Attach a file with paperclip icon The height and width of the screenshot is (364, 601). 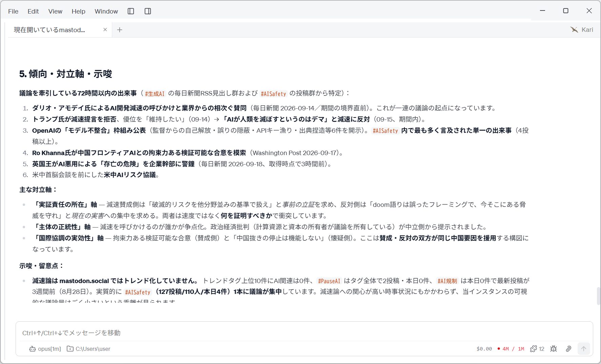tap(568, 349)
